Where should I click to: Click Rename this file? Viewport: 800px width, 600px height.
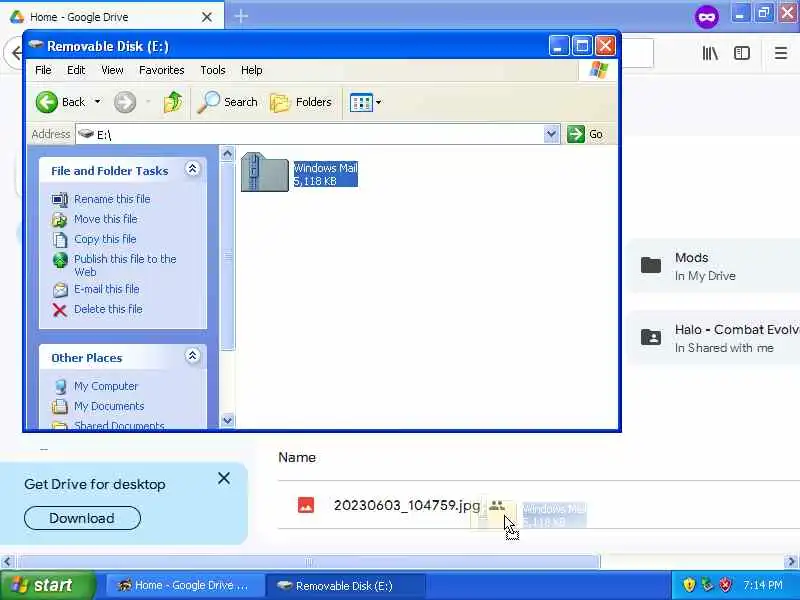[x=112, y=199]
